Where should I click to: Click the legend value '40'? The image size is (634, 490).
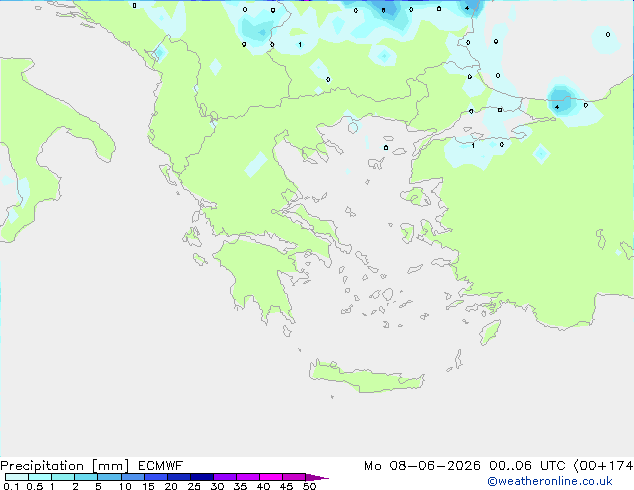tap(263, 486)
